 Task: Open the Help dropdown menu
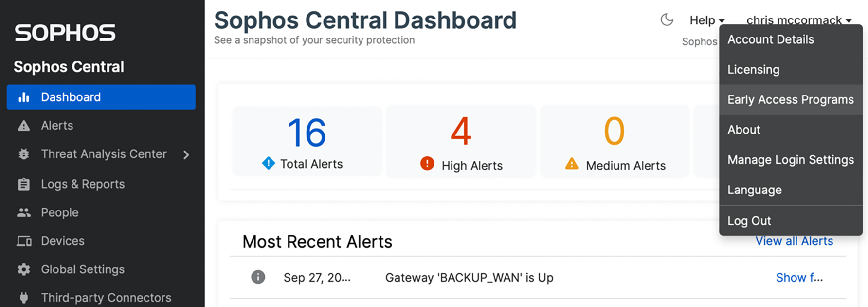706,20
